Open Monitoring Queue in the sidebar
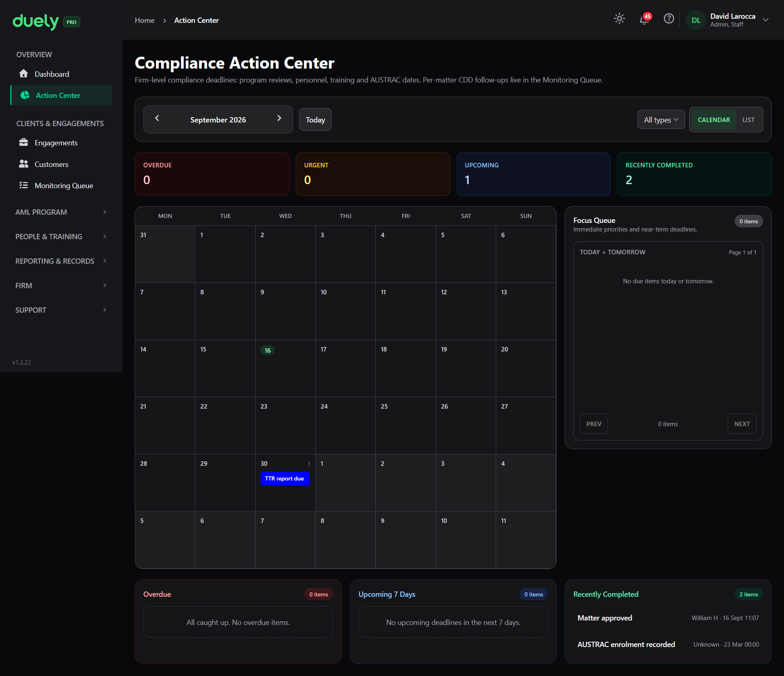Image resolution: width=784 pixels, height=676 pixels. 61,185
